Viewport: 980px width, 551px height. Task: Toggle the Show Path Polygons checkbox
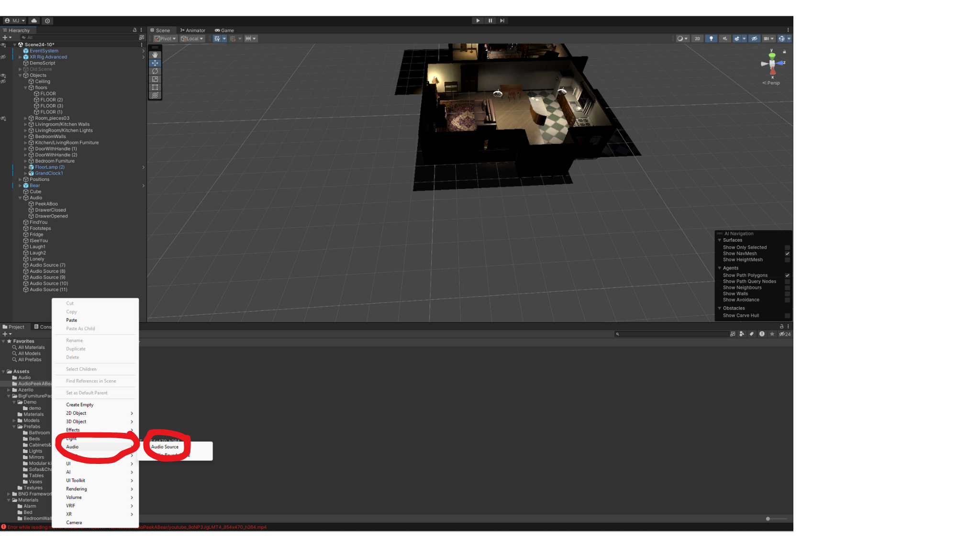(x=787, y=275)
